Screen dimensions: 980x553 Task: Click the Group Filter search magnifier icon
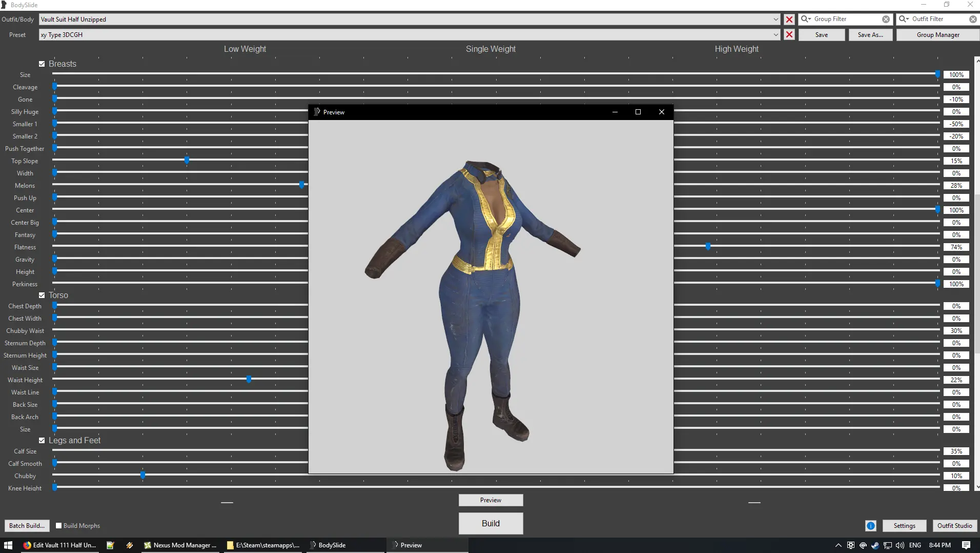click(806, 19)
